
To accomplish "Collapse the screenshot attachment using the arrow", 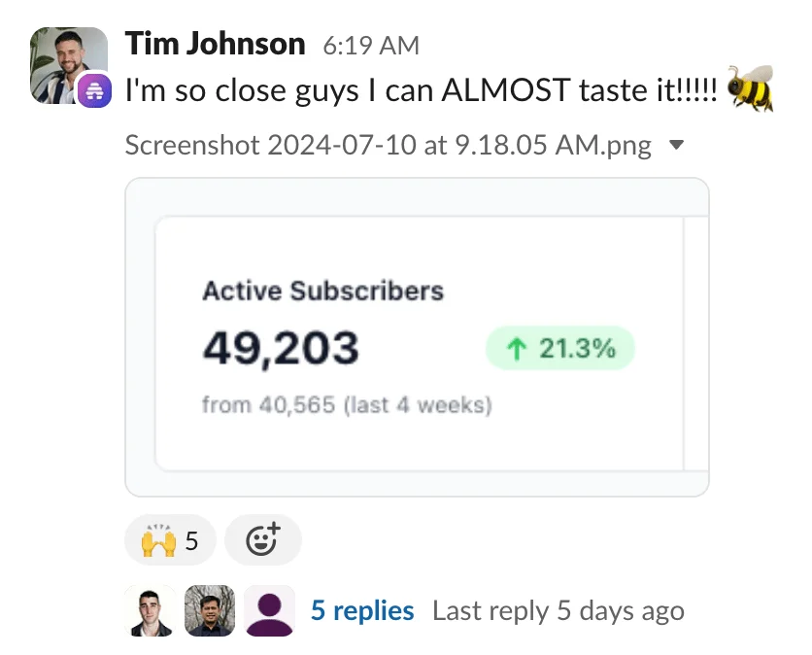I will [x=677, y=146].
